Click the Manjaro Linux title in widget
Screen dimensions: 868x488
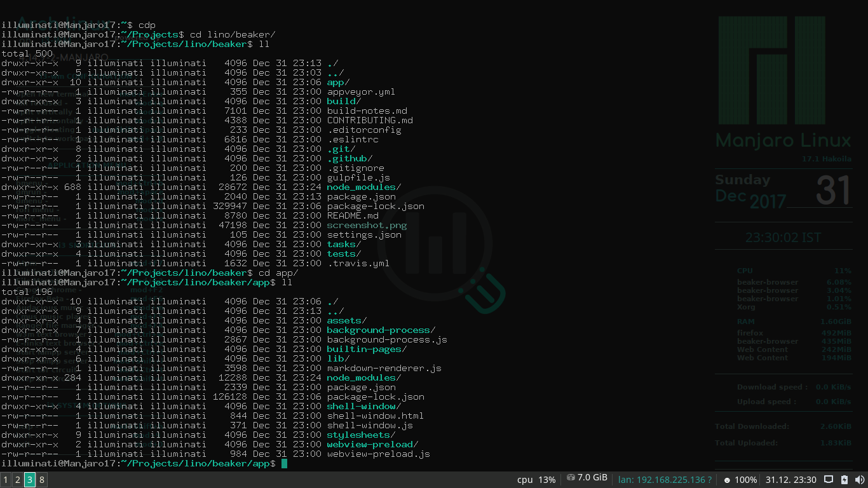(x=783, y=140)
